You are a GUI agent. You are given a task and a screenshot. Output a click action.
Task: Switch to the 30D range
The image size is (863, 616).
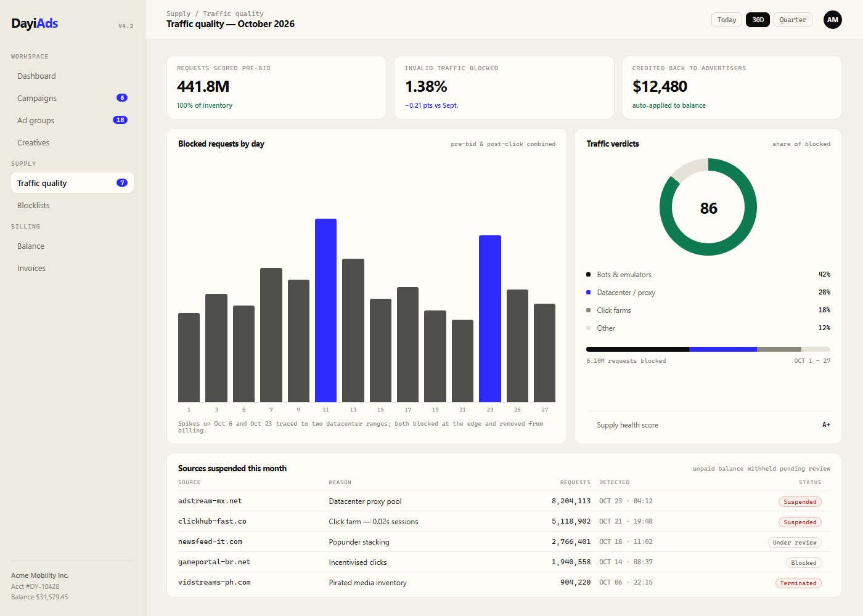tap(758, 20)
